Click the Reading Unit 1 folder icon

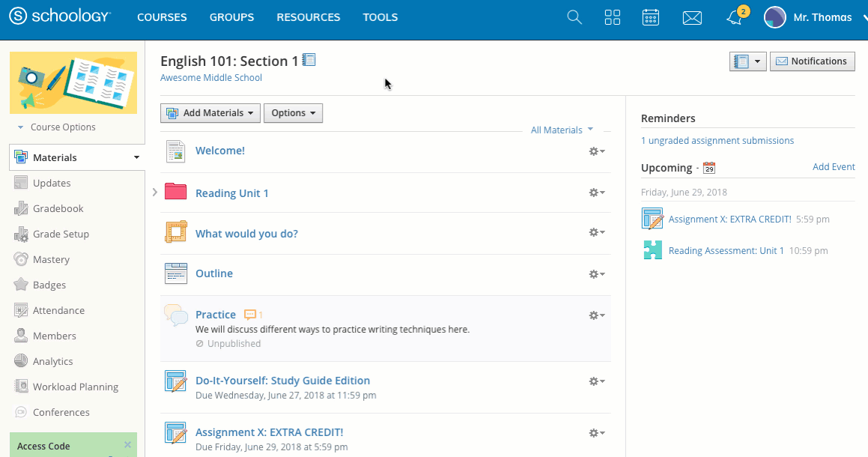pyautogui.click(x=175, y=192)
